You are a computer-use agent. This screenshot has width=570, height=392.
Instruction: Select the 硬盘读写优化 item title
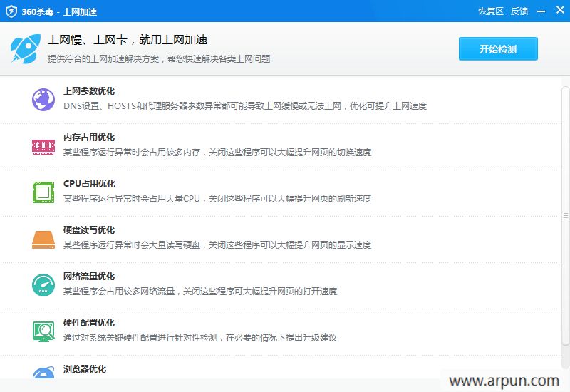pos(89,230)
